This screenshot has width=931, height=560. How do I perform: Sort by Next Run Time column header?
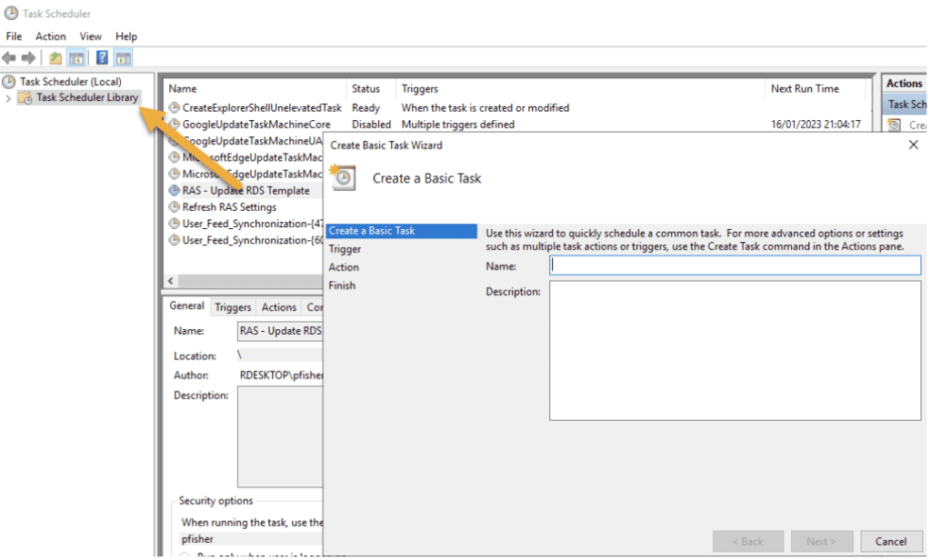pyautogui.click(x=816, y=88)
